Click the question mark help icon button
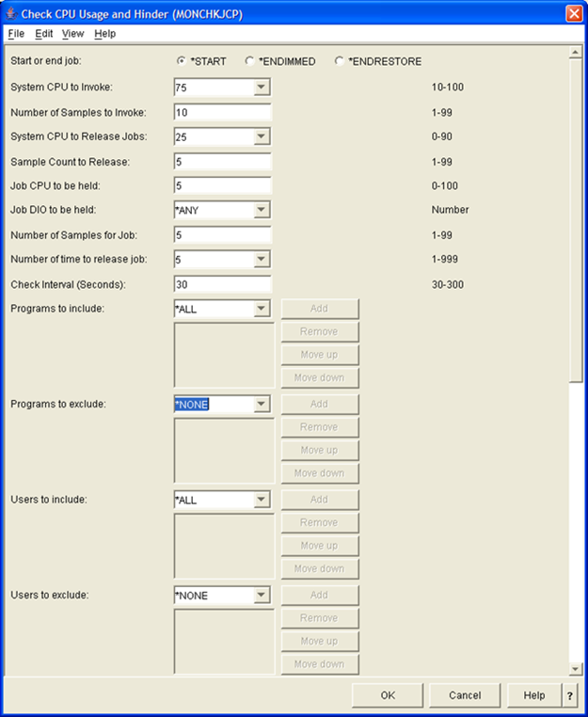The width and height of the screenshot is (588, 717). pos(569,695)
